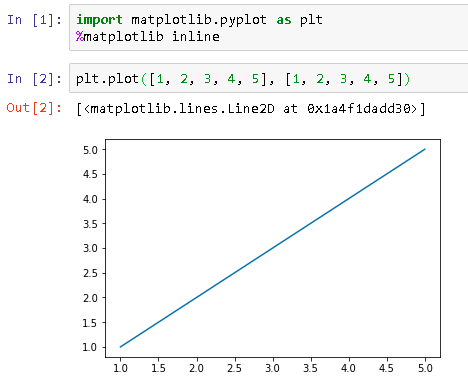This screenshot has width=468, height=385.
Task: Click the %matplotlib inline magic line
Action: point(148,36)
